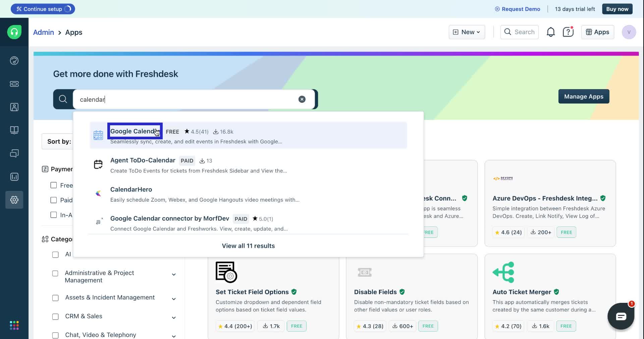Open the Forums chat icon in sidebar

point(14,153)
